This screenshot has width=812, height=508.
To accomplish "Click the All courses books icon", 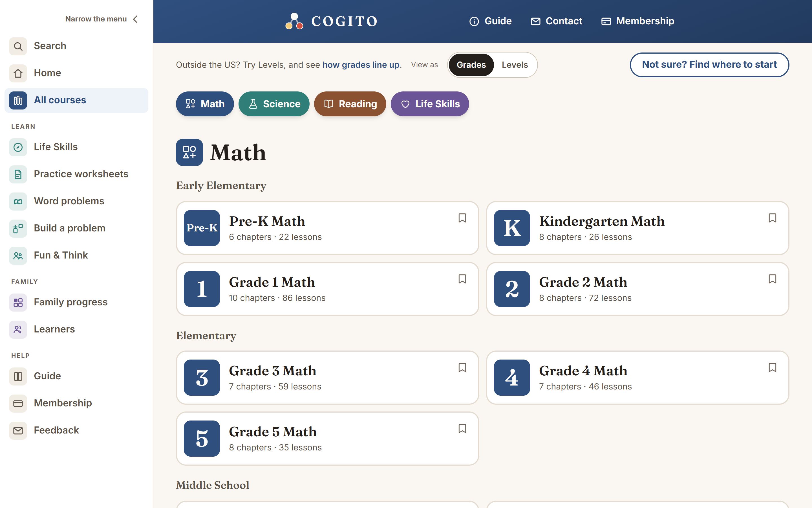I will click(18, 100).
